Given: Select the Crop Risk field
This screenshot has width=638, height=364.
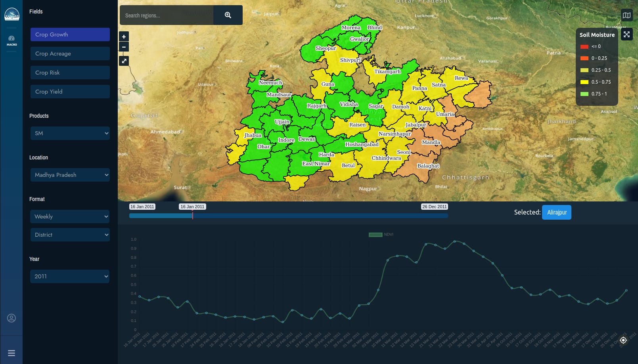Looking at the screenshot, I should [70, 73].
